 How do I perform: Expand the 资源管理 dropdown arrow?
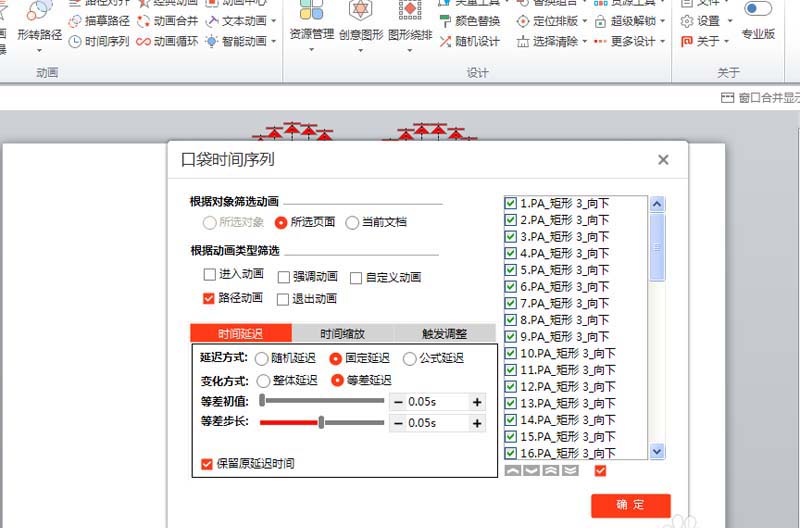click(312, 50)
